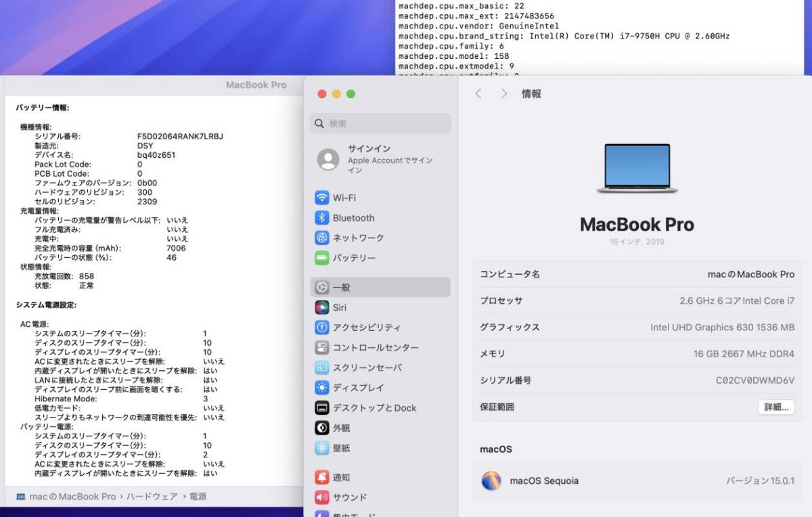
Task: Open the アクセシビリティ icon
Action: [322, 328]
